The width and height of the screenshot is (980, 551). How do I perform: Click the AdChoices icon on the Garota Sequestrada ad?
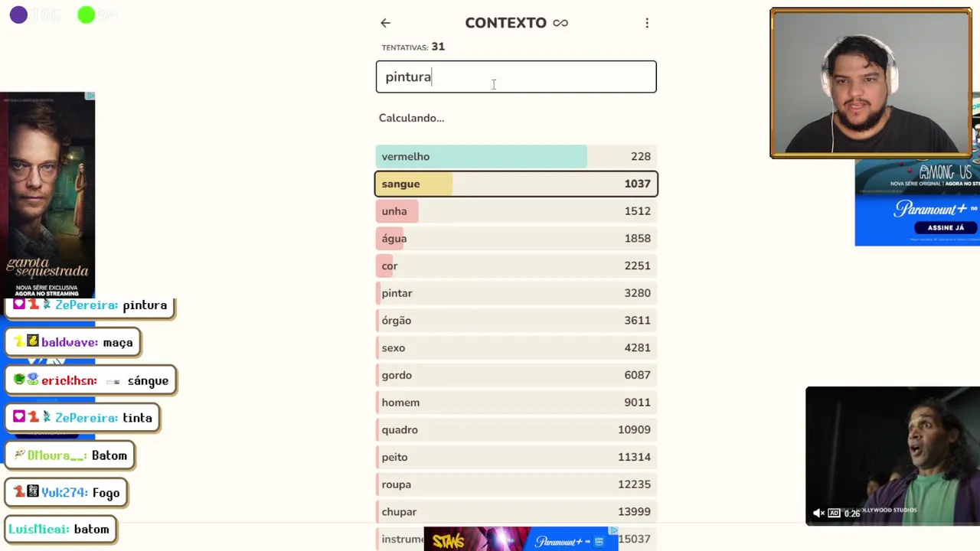(90, 96)
